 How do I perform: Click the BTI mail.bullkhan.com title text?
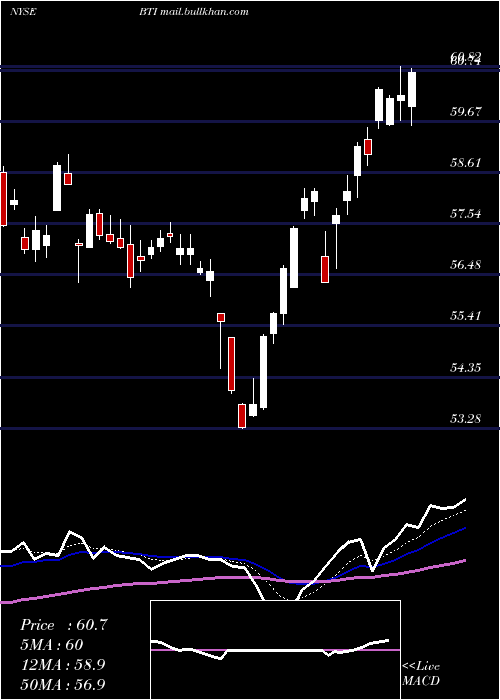[x=194, y=12]
